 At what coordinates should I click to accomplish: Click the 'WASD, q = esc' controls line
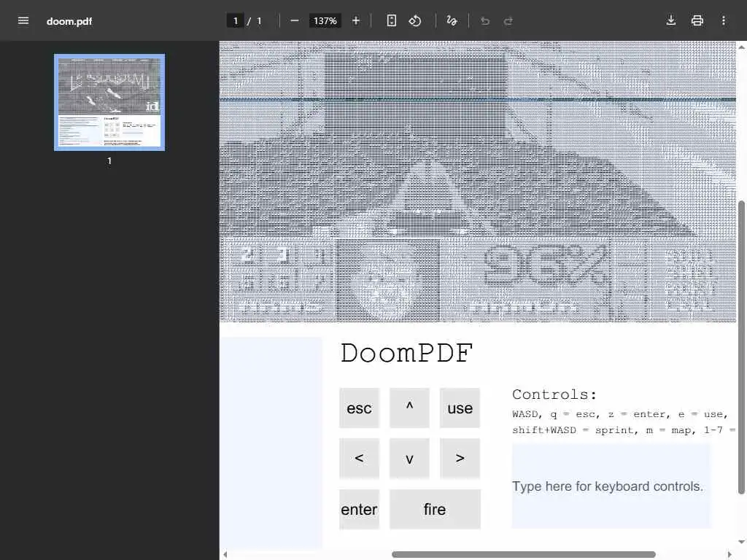point(620,414)
